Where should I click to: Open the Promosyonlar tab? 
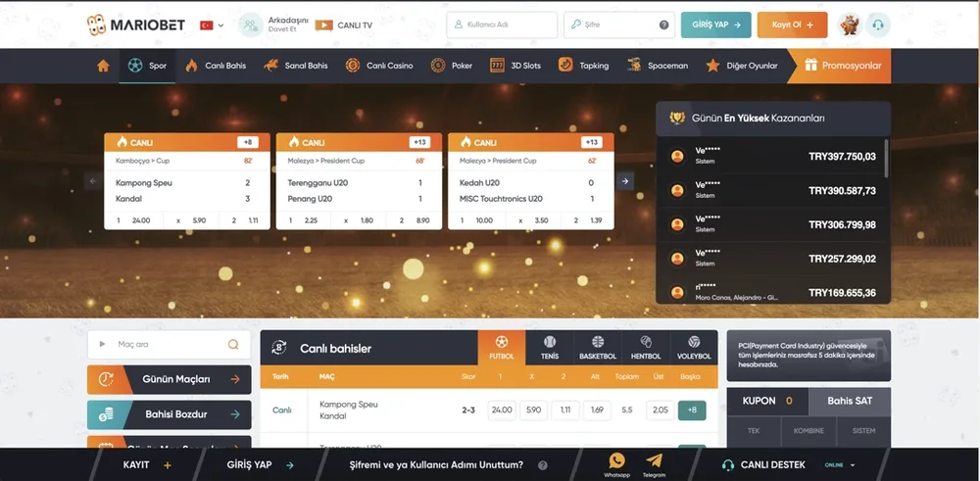841,66
